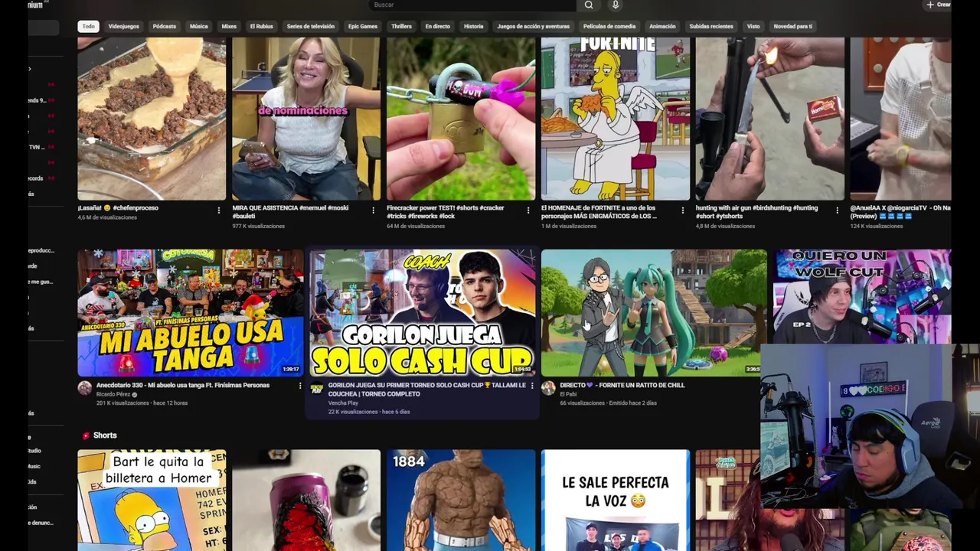Open the purple soda can short

click(x=306, y=500)
